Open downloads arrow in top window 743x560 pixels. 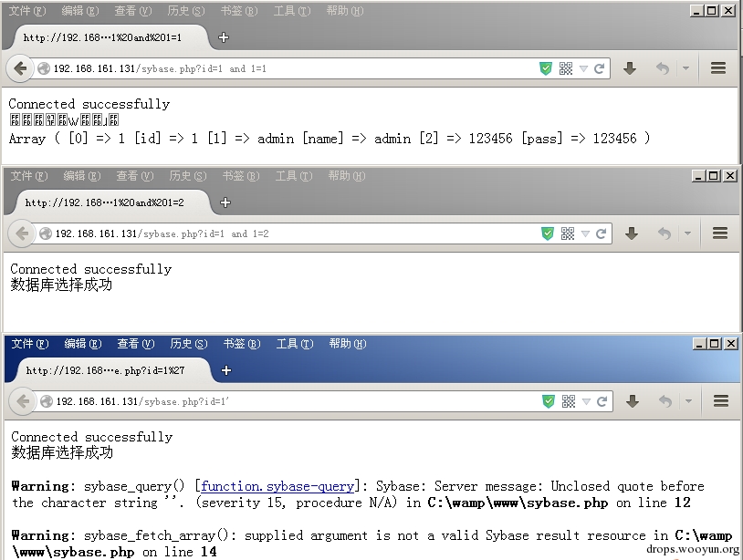[x=630, y=68]
